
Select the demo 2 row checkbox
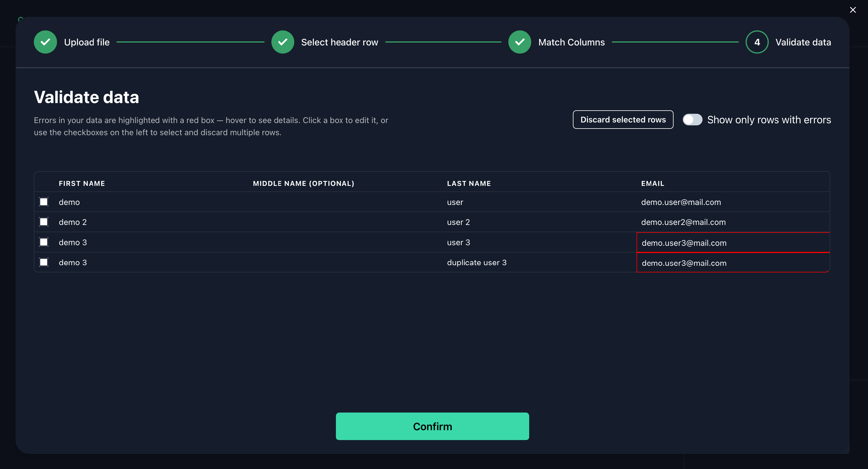pyautogui.click(x=44, y=222)
